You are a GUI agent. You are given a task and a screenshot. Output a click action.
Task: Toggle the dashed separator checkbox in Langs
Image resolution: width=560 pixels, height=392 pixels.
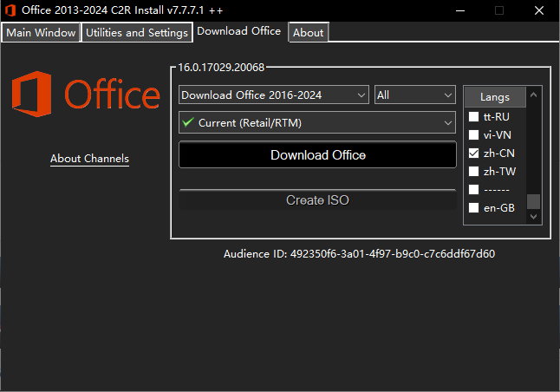pyautogui.click(x=473, y=189)
